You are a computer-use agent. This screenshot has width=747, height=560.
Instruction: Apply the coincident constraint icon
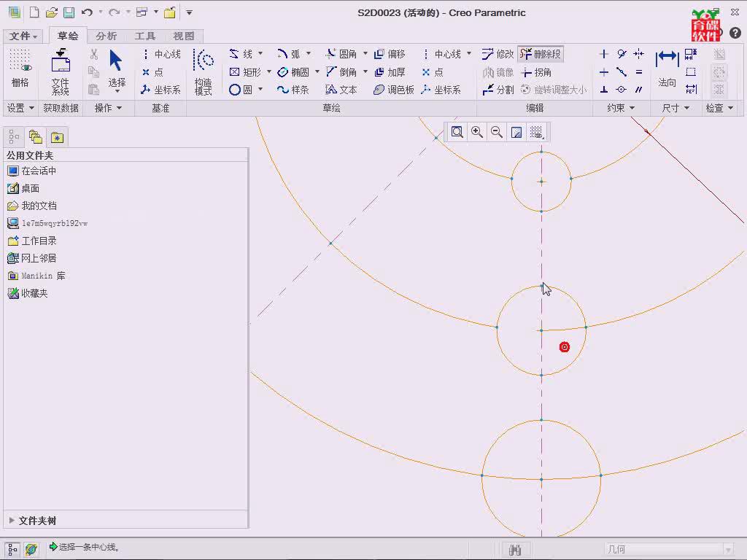pos(622,90)
